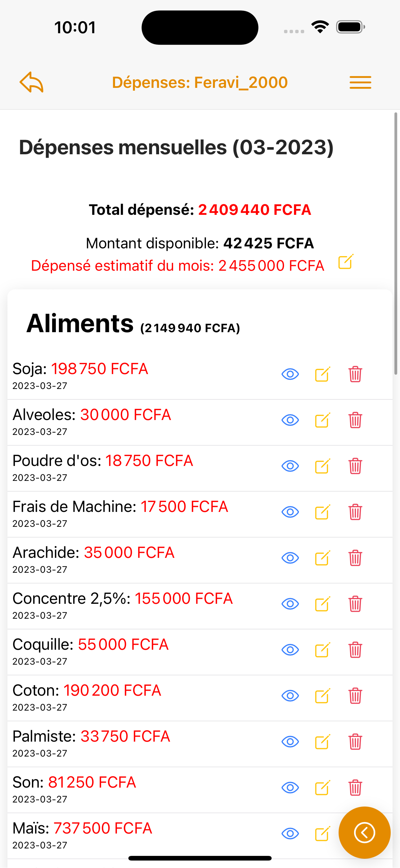
Task: Tap the back arrow icon
Action: click(31, 82)
